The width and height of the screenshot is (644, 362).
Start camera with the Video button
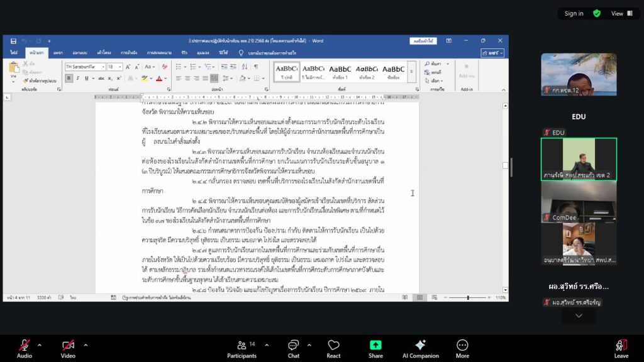click(x=68, y=349)
